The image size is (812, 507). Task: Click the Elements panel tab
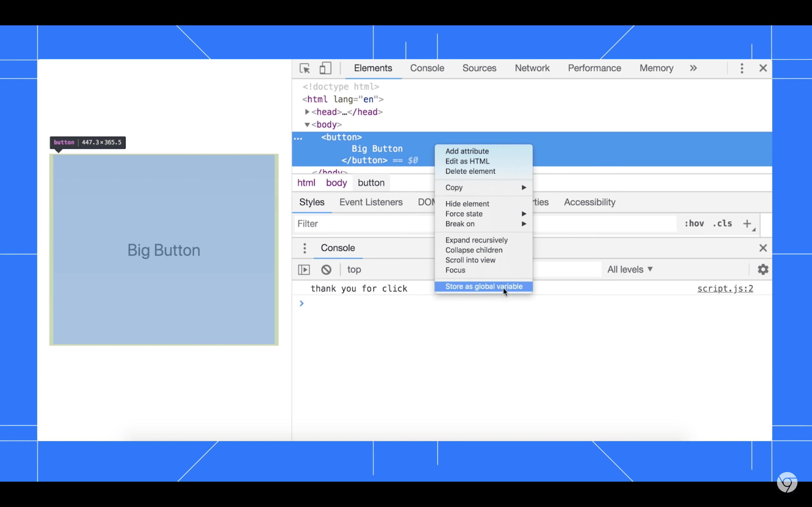coord(373,68)
